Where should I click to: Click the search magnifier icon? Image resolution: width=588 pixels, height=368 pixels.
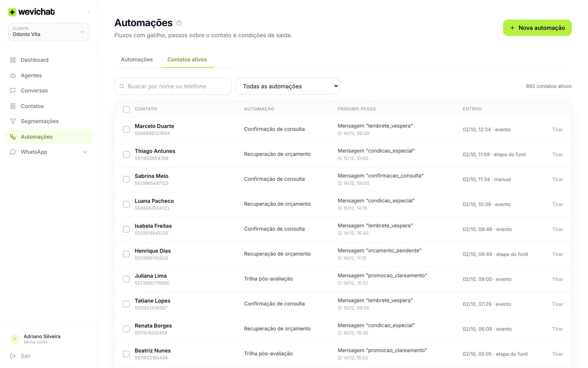(x=122, y=86)
